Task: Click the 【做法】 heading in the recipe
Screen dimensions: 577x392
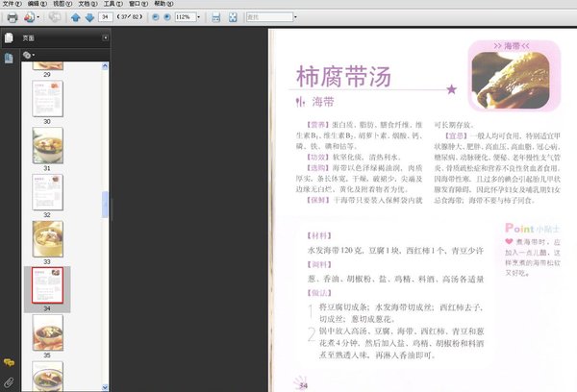Action: tap(319, 293)
